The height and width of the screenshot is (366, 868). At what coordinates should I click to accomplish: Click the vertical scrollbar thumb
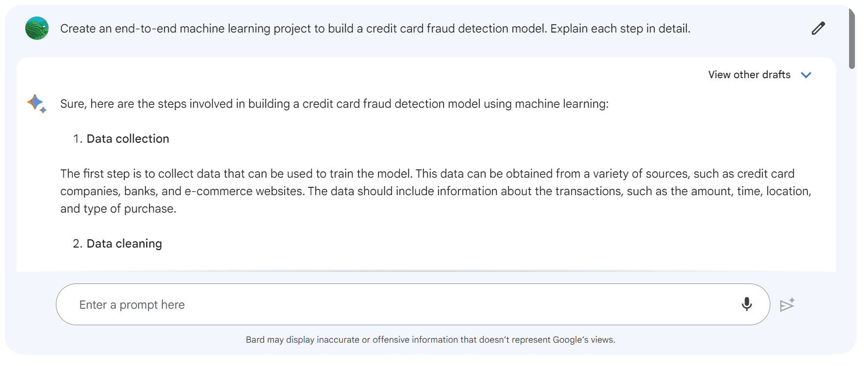852,39
